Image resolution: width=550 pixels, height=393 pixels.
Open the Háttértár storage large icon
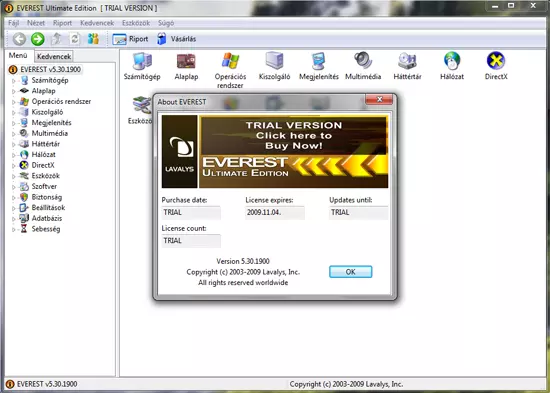[407, 66]
